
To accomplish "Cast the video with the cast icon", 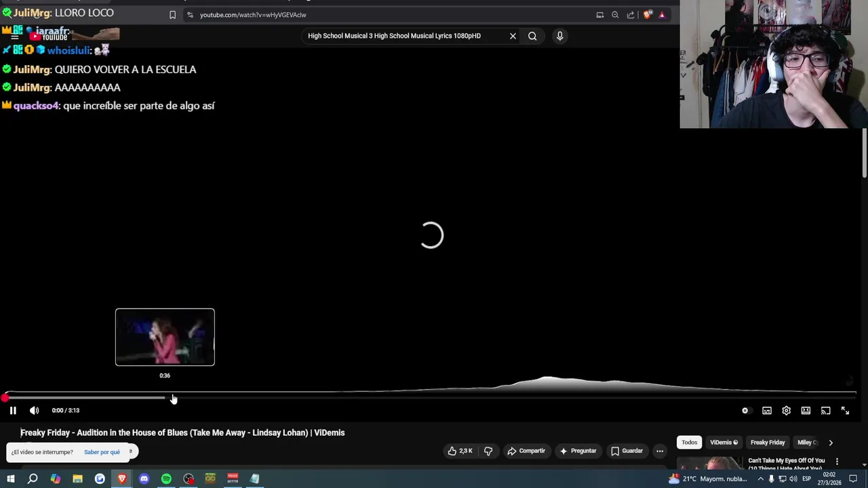I will pos(825,410).
